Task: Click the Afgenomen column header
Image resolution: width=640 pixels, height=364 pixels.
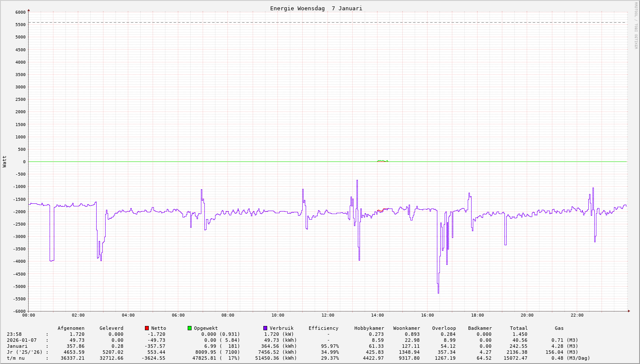Action: pyautogui.click(x=71, y=329)
